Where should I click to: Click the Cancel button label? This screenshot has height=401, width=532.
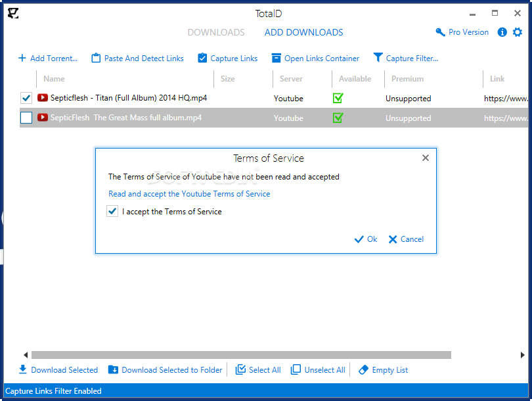click(412, 239)
